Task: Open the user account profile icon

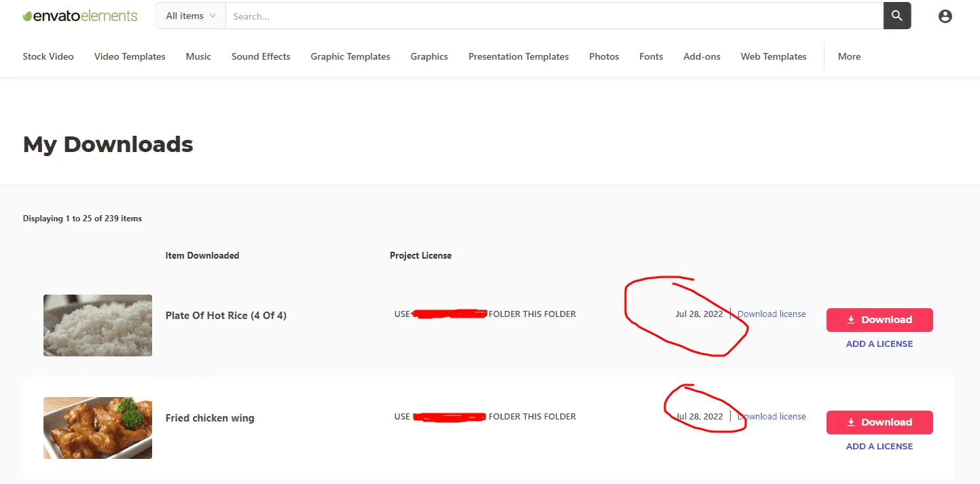Action: (x=945, y=16)
